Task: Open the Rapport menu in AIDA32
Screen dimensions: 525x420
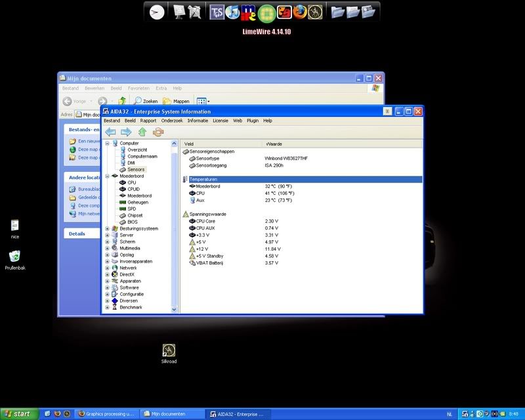Action: (x=148, y=121)
